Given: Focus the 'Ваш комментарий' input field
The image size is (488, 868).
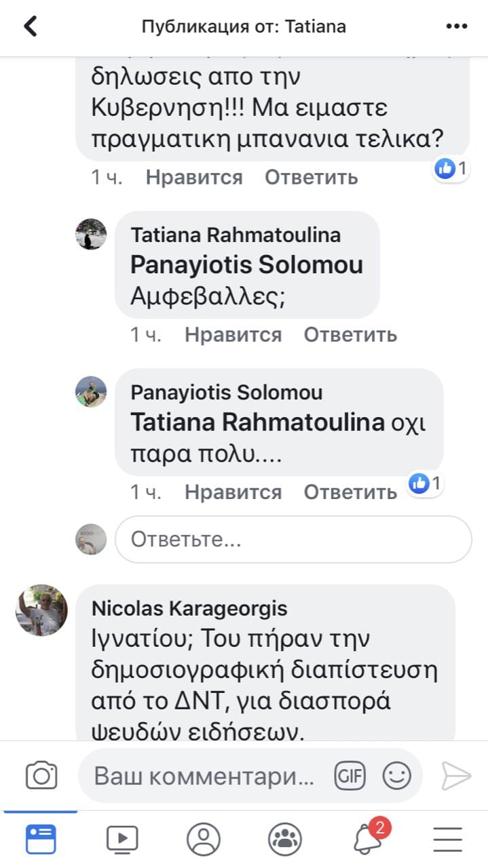Looking at the screenshot, I should tap(204, 775).
